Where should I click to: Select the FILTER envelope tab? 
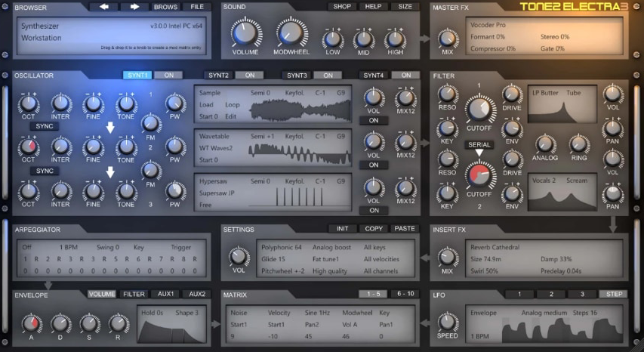134,294
